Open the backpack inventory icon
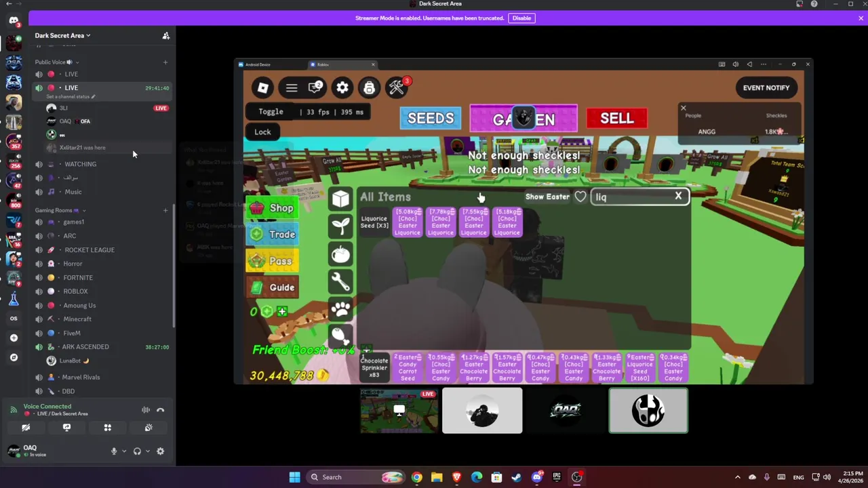Screen dimensions: 868x488 click(x=369, y=87)
